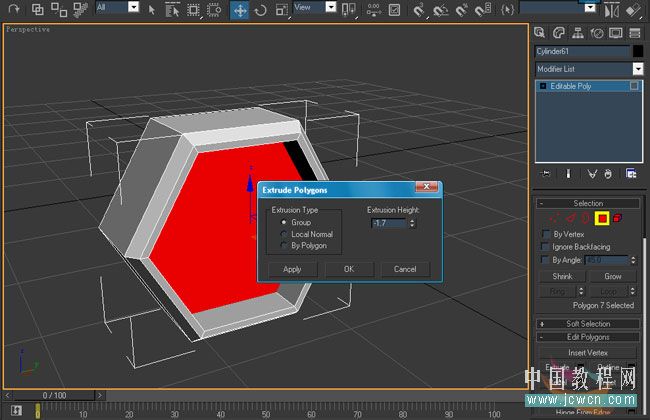Open Edit Named Selection Sets
Screen dimensions: 650x420
pos(507,9)
